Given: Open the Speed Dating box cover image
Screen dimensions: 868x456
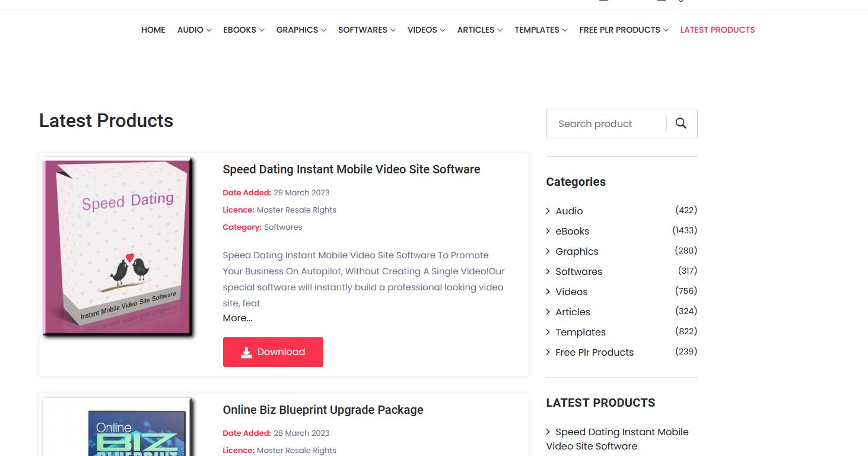Looking at the screenshot, I should pos(119,247).
